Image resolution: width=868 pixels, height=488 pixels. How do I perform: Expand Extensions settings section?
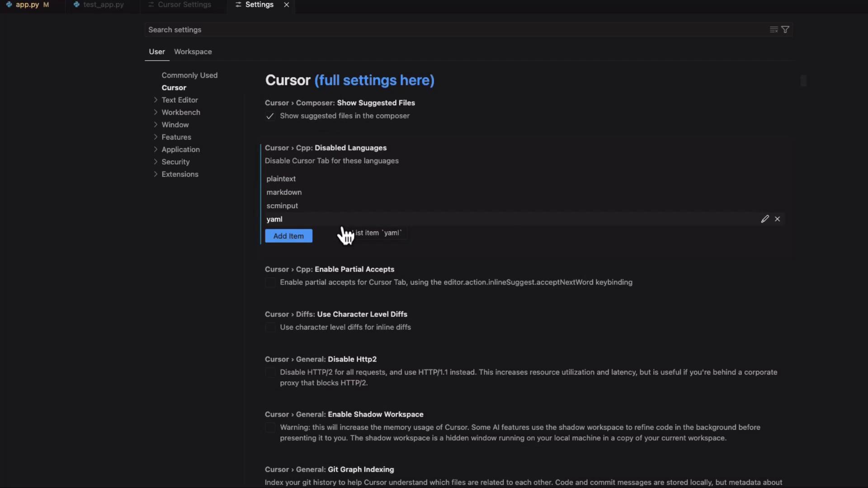tap(156, 174)
